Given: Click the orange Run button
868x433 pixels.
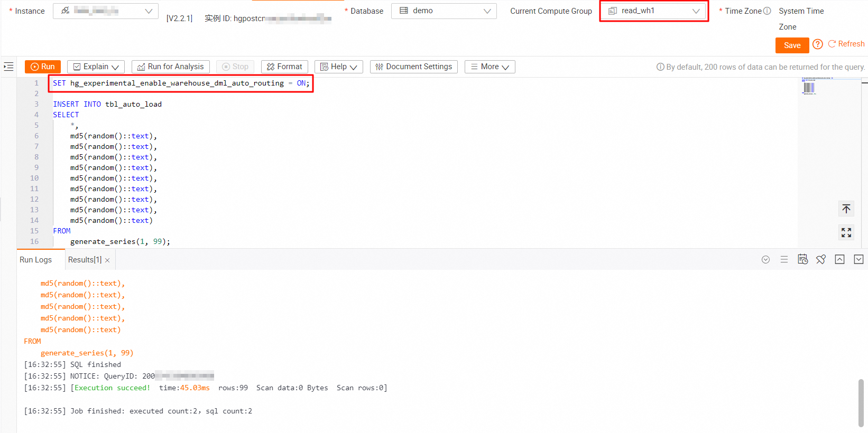Looking at the screenshot, I should point(43,67).
